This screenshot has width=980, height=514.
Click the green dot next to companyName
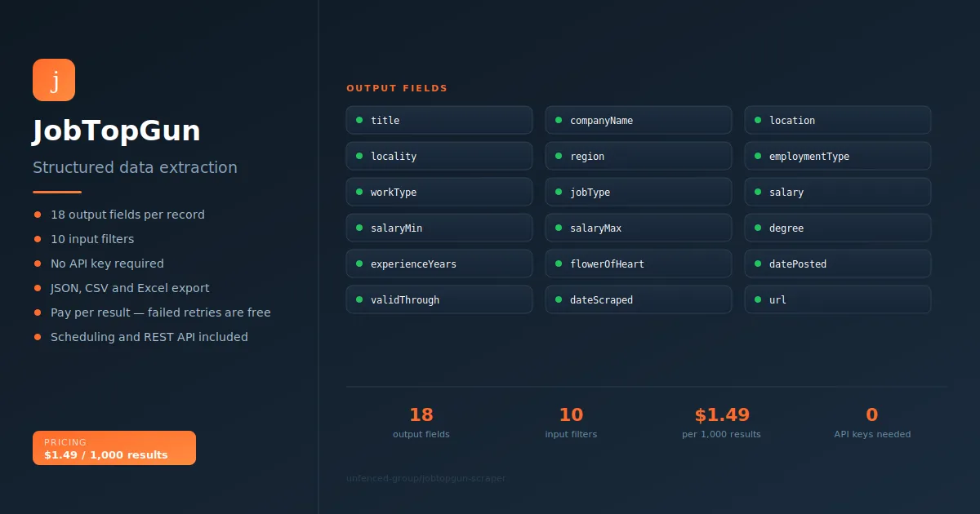(x=559, y=120)
